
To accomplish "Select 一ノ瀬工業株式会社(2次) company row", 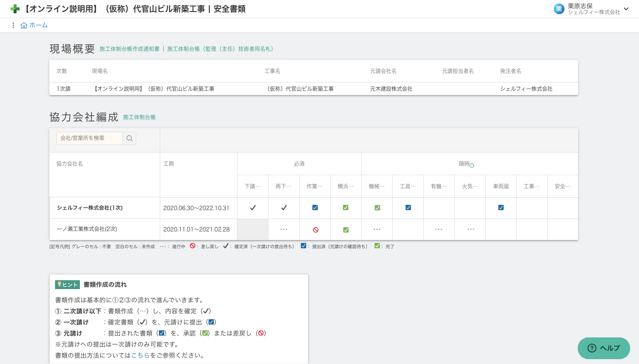I will 87,229.
